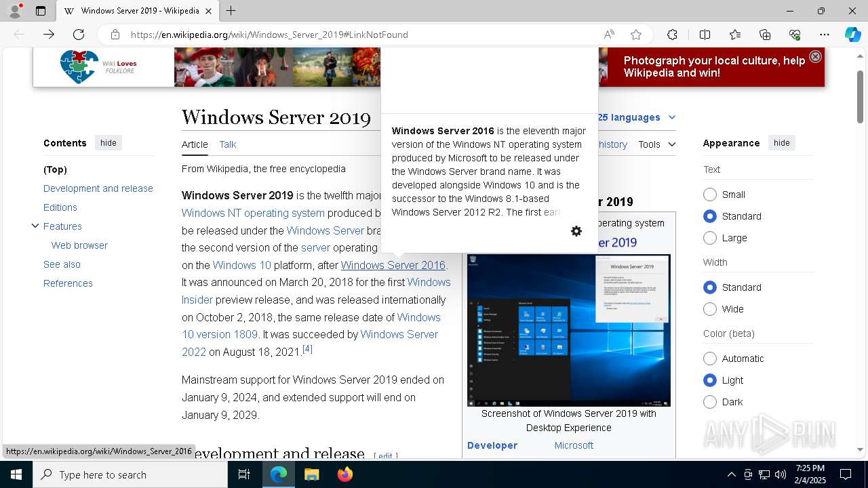Open the Windows Server 2016 link
Viewport: 868px width, 488px height.
coord(393,265)
